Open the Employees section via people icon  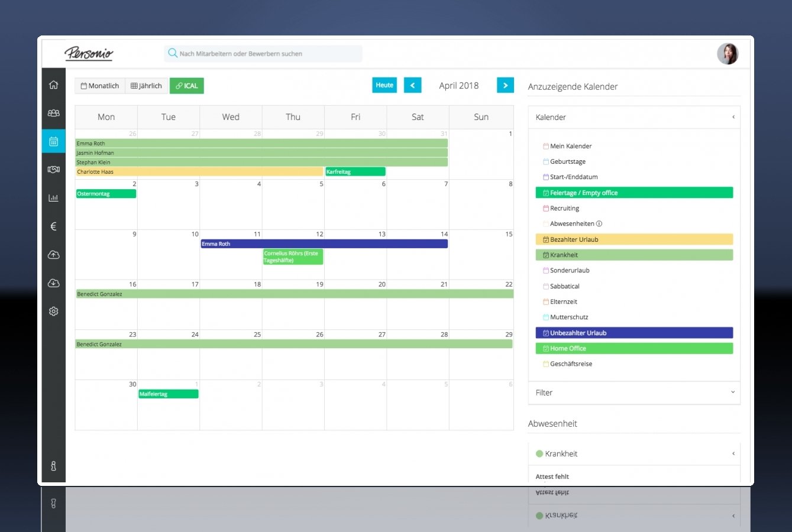53,112
